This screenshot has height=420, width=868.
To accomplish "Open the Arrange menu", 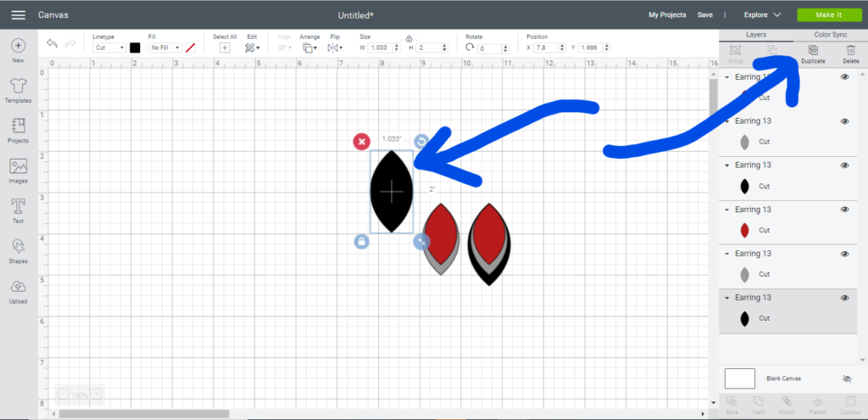I will (309, 48).
